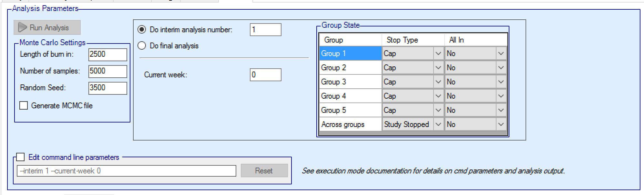Image resolution: width=644 pixels, height=195 pixels.
Task: Click the Length of burn in field
Action: (107, 54)
